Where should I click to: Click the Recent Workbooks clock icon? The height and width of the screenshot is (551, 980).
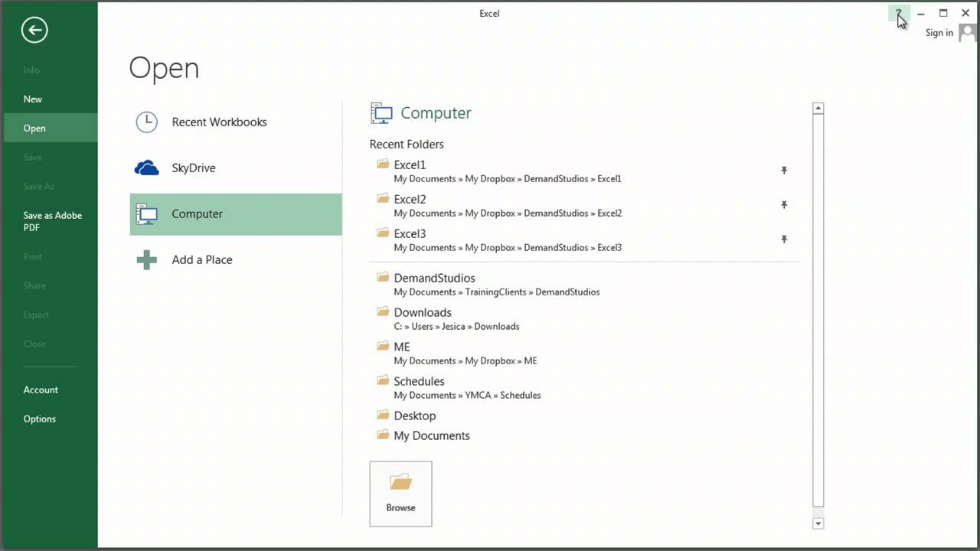pyautogui.click(x=146, y=122)
